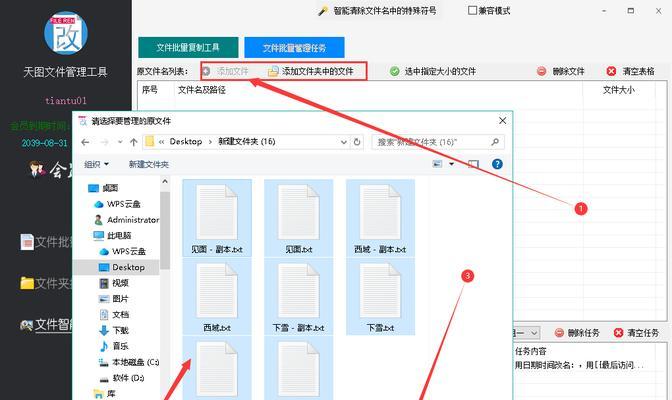Open the 组织 dropdown menu
The width and height of the screenshot is (672, 400).
pos(96,164)
